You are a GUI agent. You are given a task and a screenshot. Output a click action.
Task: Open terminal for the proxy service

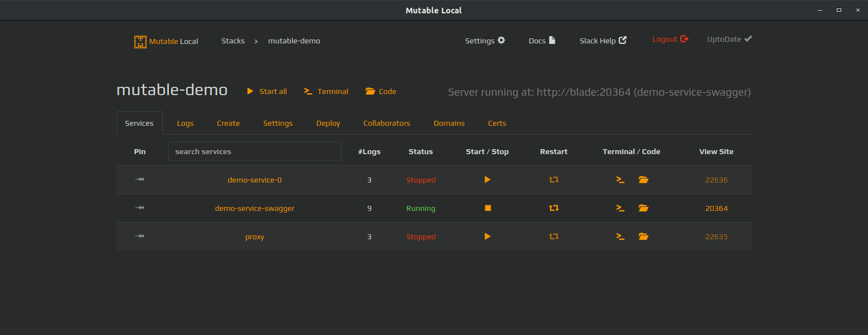(620, 237)
